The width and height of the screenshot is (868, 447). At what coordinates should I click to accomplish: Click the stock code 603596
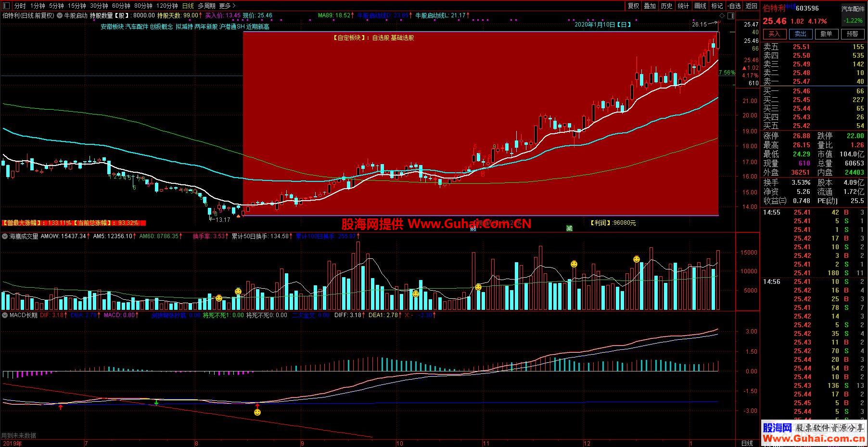click(x=807, y=8)
